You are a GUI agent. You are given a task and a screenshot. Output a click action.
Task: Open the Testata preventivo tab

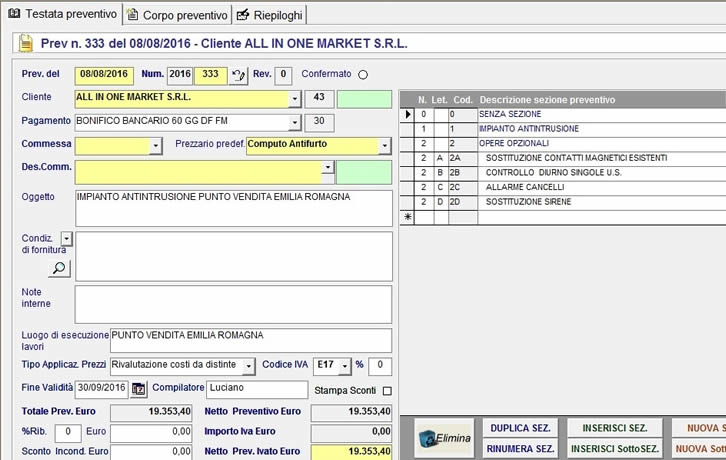(x=62, y=14)
